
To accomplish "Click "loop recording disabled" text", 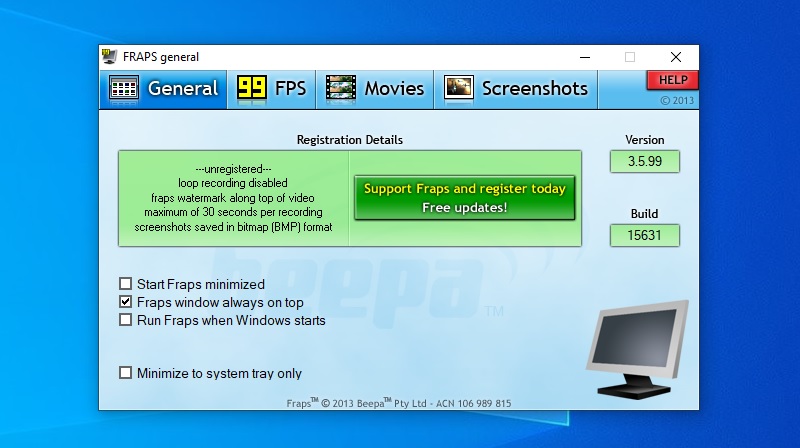I will tap(233, 183).
